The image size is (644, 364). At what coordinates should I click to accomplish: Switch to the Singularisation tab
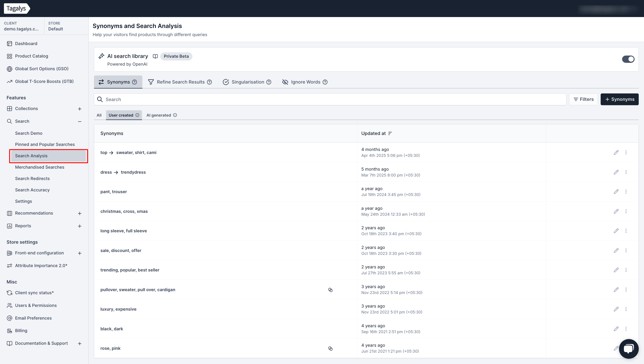(x=247, y=82)
